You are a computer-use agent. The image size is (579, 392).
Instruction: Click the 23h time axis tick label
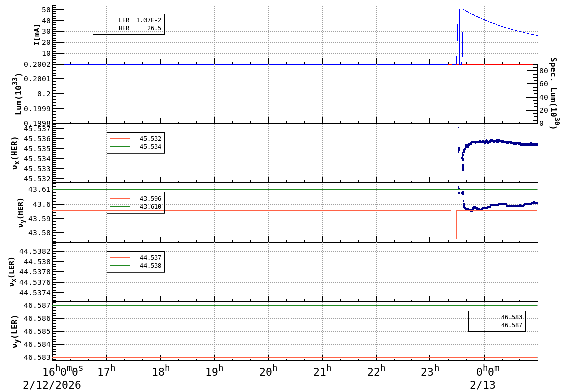click(x=430, y=371)
